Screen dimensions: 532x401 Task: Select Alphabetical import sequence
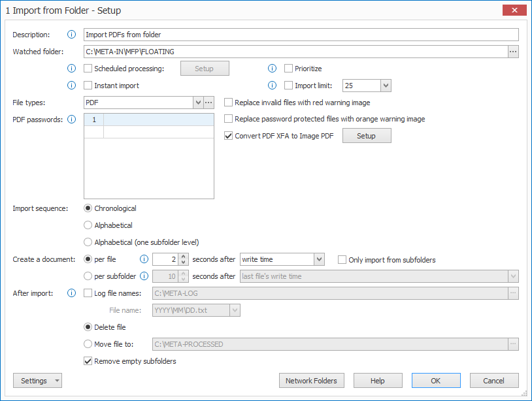88,225
